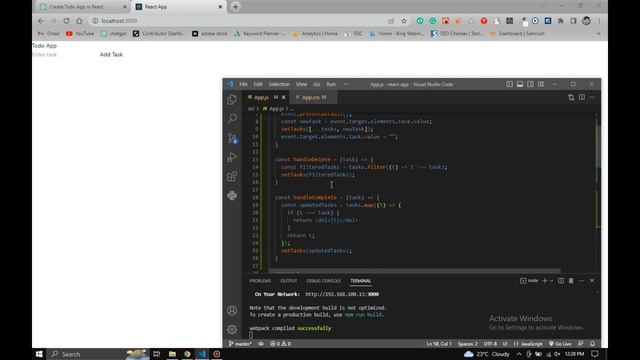Click the Ln 58, Col 1 status item
Screen dimensions: 640x360
point(439,344)
